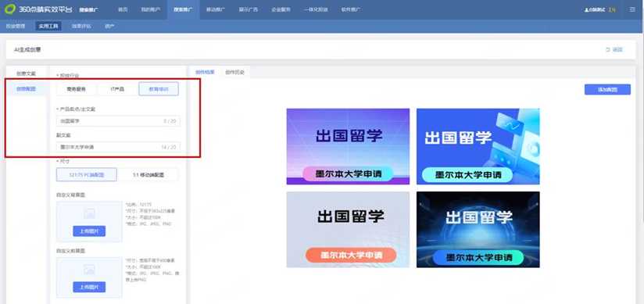This screenshot has width=644, height=304.
Task: Select the blue illustrated 出国留学 image
Action: click(x=478, y=146)
